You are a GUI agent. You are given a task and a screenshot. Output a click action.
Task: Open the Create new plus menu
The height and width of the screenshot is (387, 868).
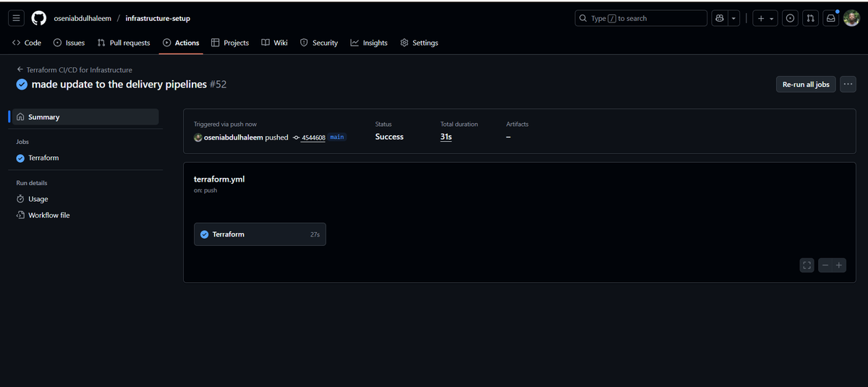click(x=765, y=18)
